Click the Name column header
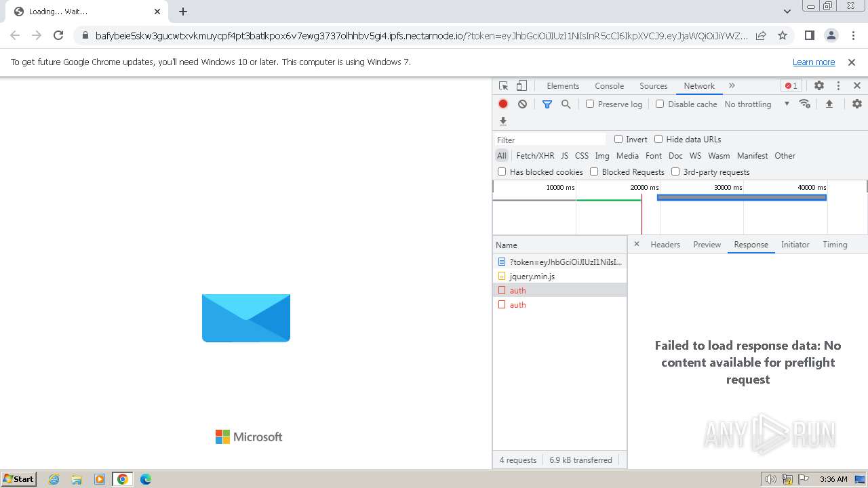This screenshot has width=868, height=488. (559, 245)
